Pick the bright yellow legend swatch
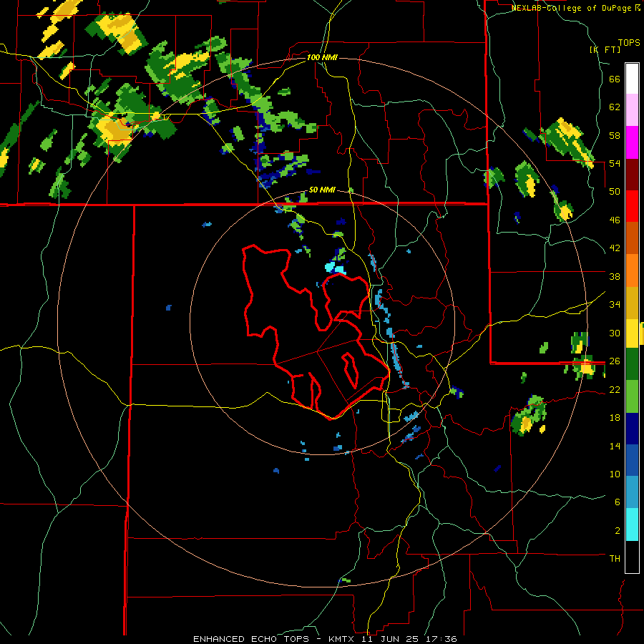This screenshot has height=644, width=644. [x=632, y=333]
